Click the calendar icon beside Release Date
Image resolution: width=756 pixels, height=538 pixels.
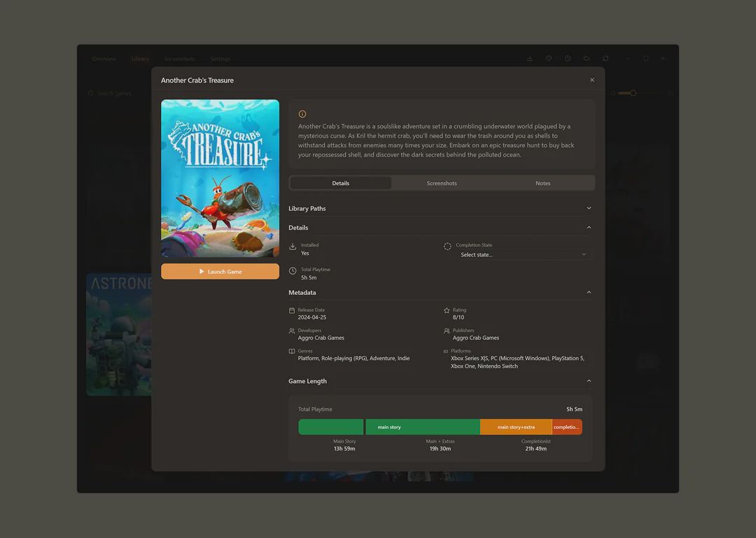pos(292,311)
